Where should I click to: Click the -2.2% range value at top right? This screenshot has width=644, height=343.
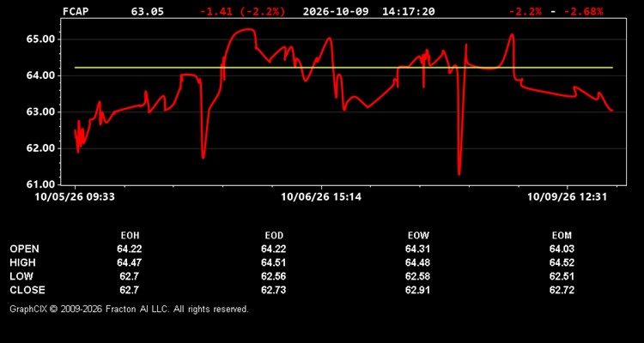click(525, 11)
